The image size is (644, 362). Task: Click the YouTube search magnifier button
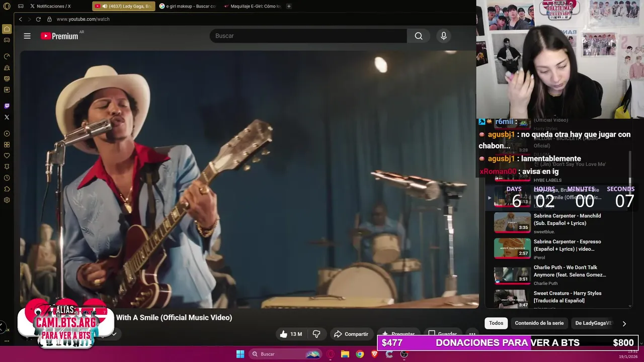point(419,36)
